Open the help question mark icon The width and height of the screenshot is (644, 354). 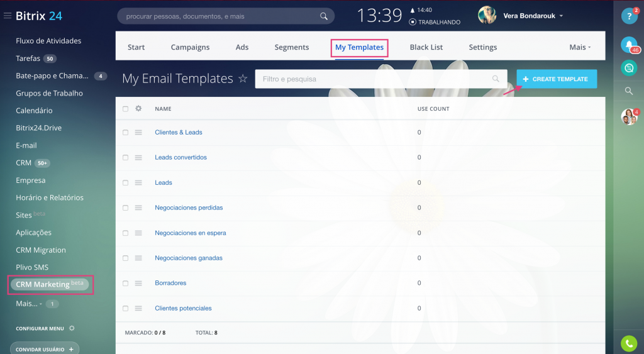click(629, 16)
